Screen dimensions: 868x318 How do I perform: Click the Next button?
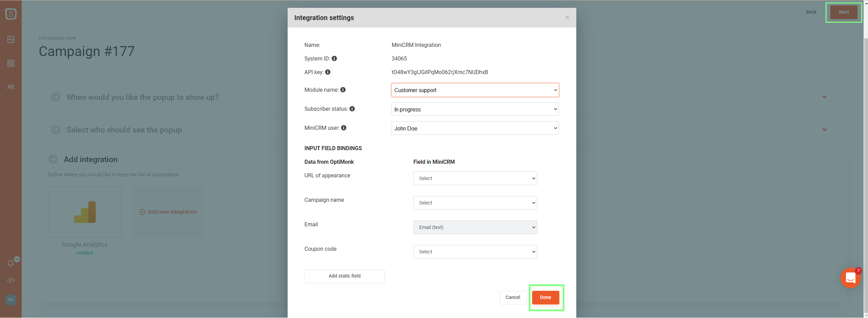[x=844, y=12]
